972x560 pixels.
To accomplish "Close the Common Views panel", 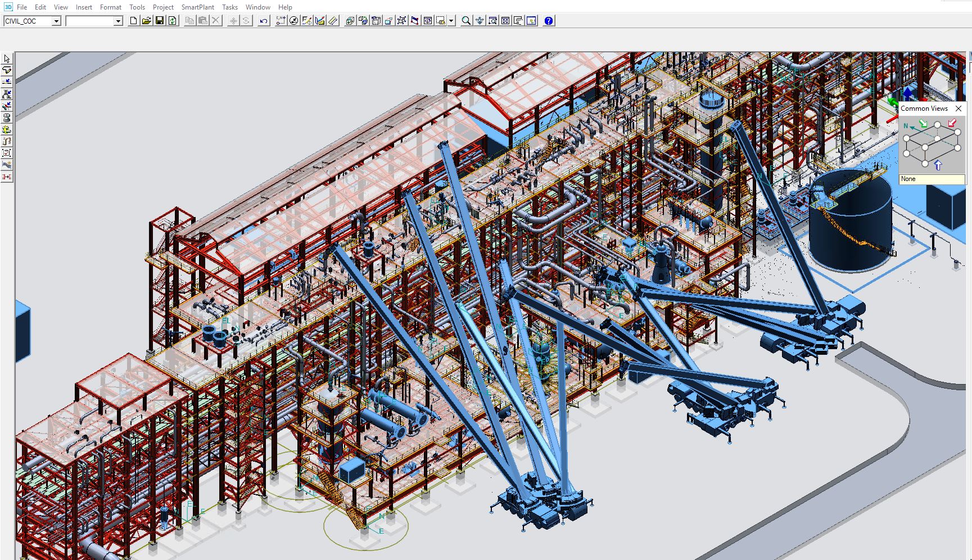I will pyautogui.click(x=959, y=109).
